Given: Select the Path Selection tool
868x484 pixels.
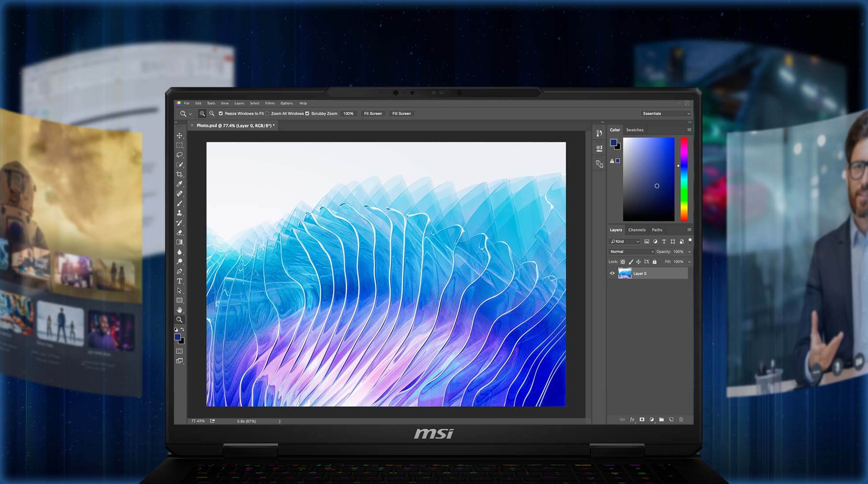Looking at the screenshot, I should pos(180,291).
